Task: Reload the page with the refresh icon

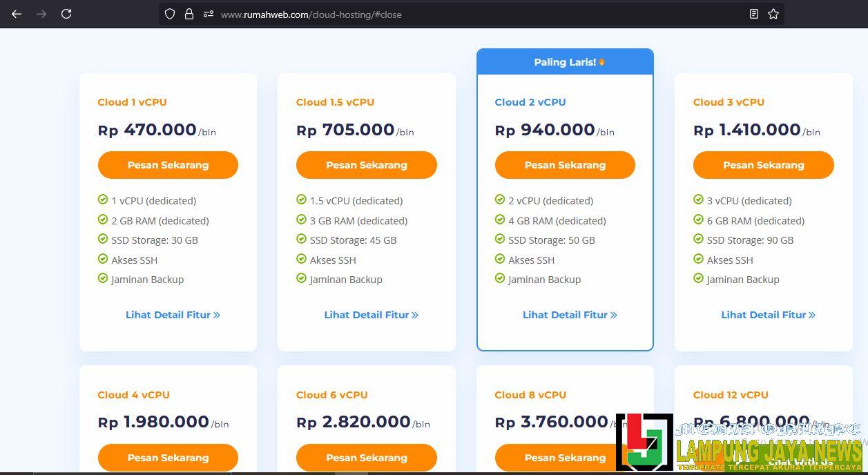Action: [x=66, y=14]
